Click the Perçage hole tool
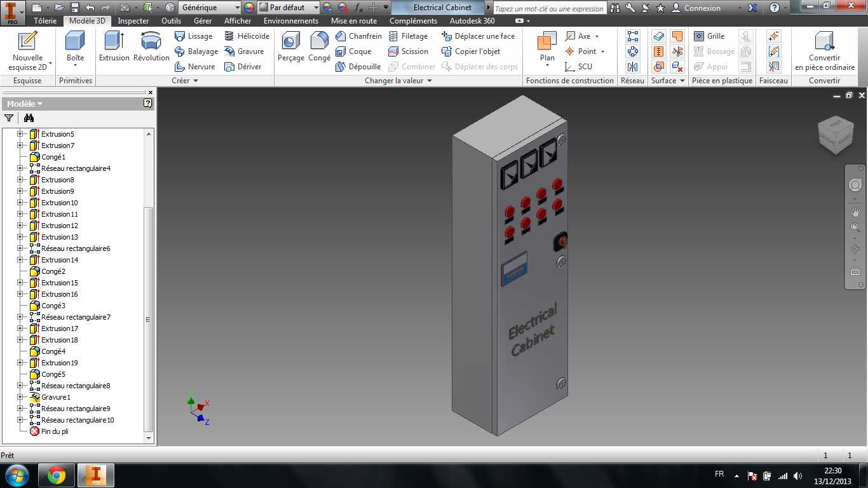 coord(291,46)
